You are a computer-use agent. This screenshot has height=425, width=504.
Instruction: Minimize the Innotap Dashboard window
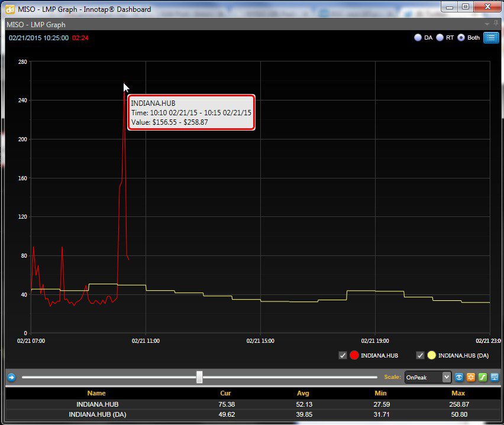pos(450,7)
